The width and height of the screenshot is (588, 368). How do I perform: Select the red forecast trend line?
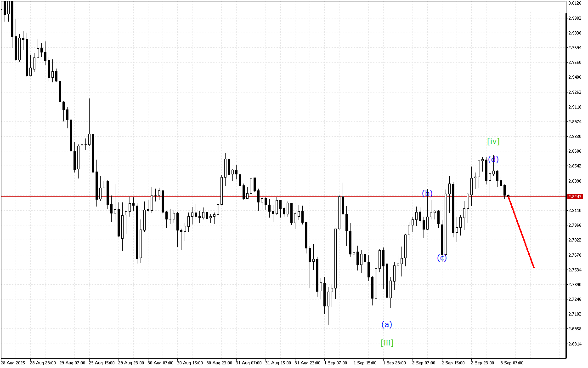521,232
